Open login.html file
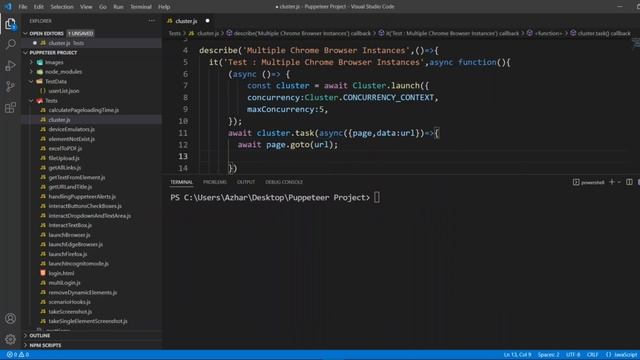 61,273
